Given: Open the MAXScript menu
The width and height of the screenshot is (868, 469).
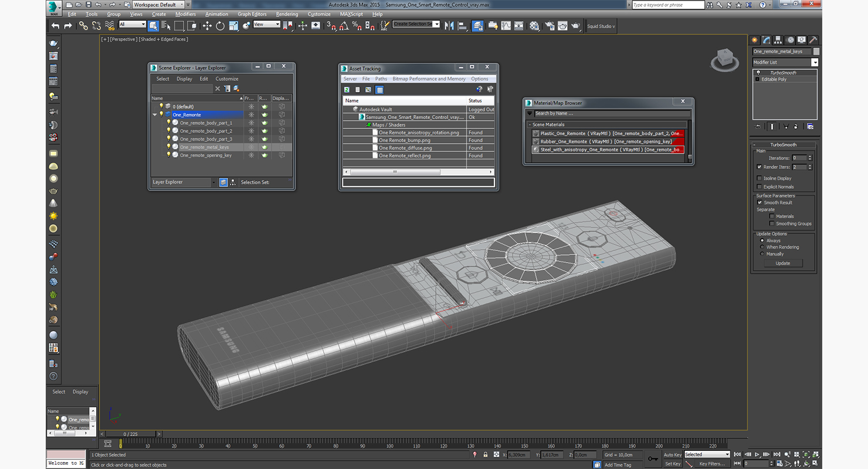Looking at the screenshot, I should coord(351,14).
